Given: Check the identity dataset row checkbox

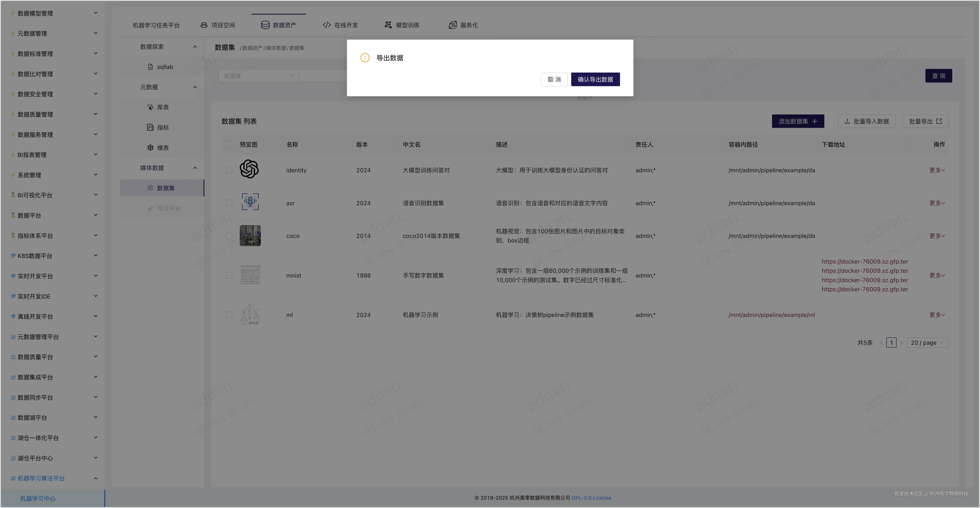Looking at the screenshot, I should (x=229, y=170).
